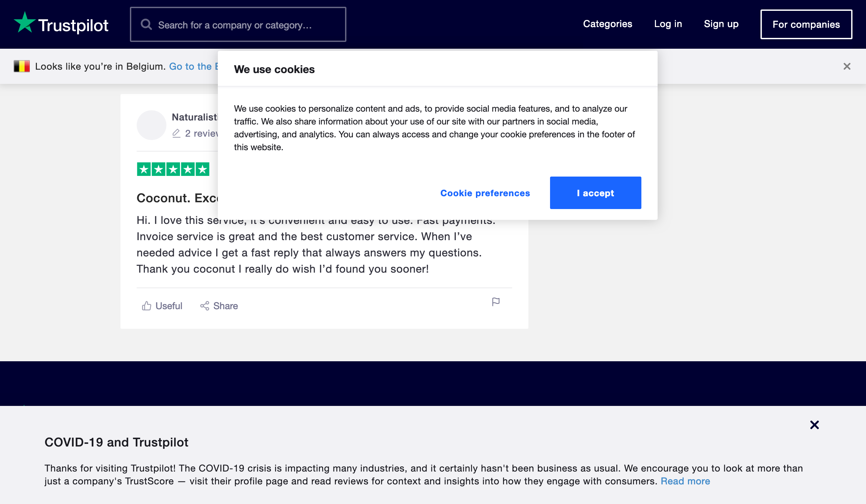The height and width of the screenshot is (504, 866).
Task: Close the COVID-19 notice with the X
Action: pyautogui.click(x=814, y=425)
